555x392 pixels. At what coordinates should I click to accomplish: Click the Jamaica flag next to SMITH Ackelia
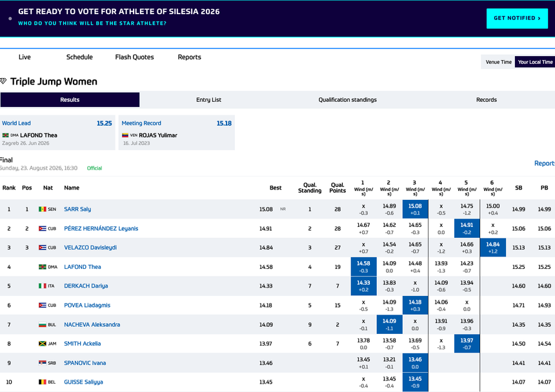point(43,344)
